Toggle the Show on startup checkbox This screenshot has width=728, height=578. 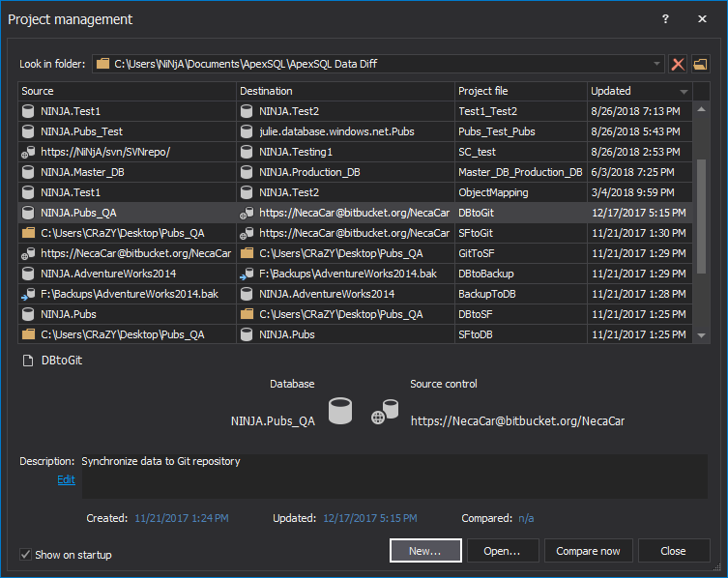tap(26, 555)
